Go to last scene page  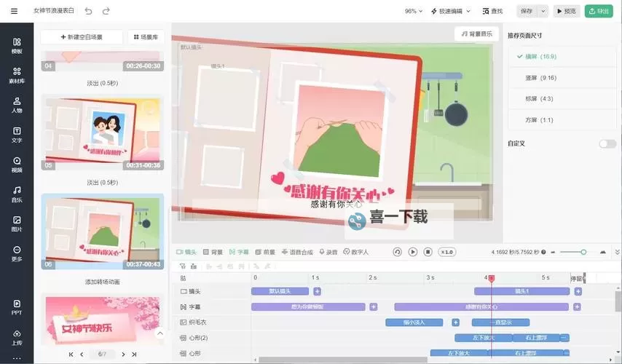tap(134, 354)
